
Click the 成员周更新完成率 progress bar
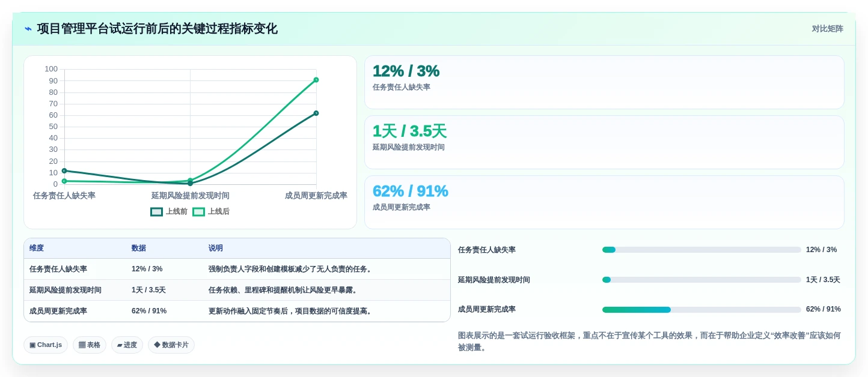(701, 310)
